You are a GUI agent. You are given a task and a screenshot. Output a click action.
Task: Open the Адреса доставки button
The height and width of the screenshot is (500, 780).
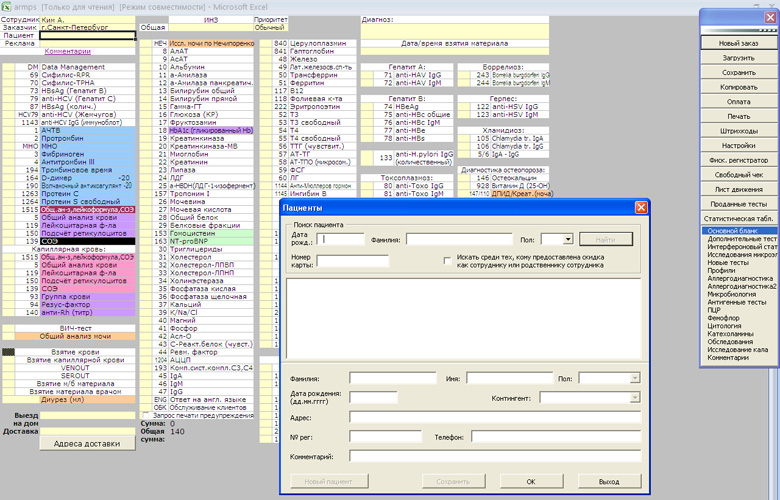(86, 443)
